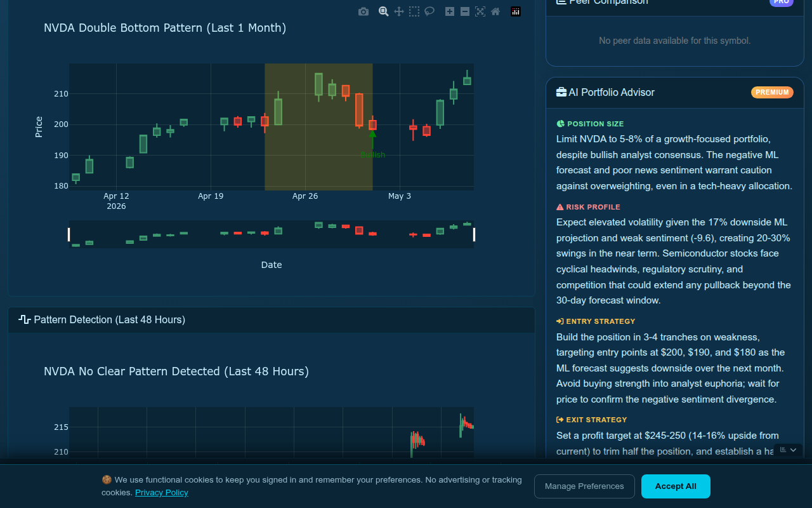
Task: Click the 'AI Portfolio Advisor' heading
Action: pos(612,92)
